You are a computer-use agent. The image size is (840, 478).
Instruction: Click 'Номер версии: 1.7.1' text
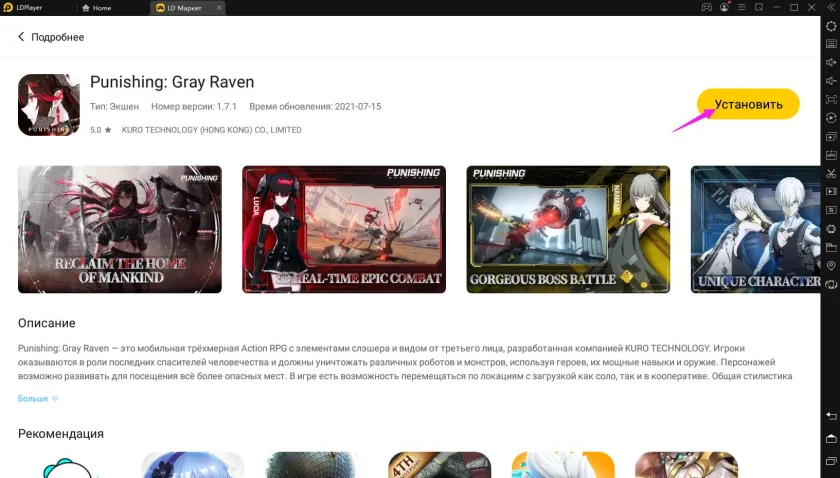194,107
